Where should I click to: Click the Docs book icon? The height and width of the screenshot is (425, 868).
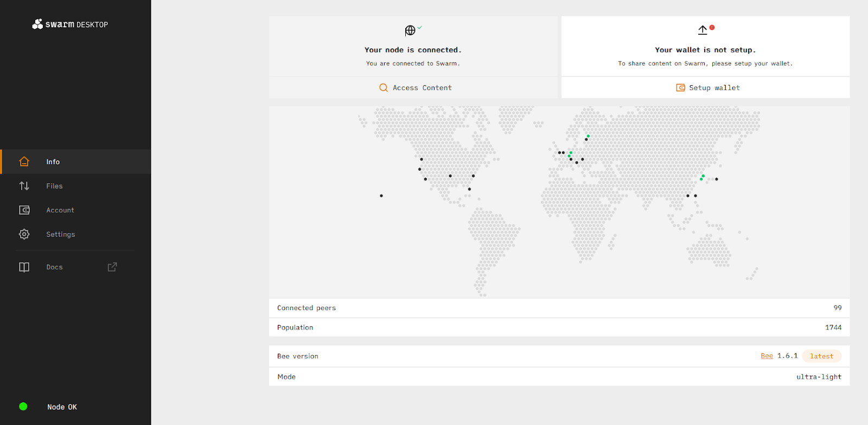[24, 267]
